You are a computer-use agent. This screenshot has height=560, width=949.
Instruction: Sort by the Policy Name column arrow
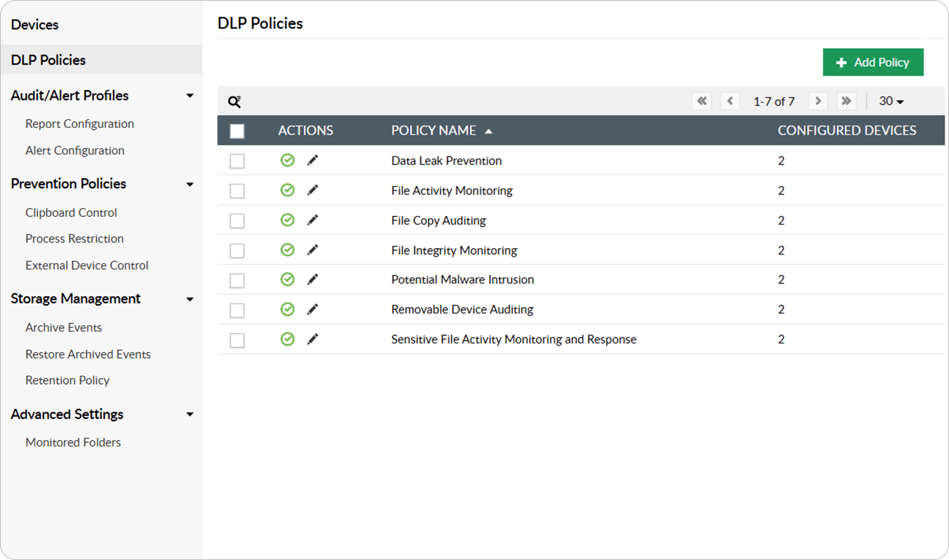pyautogui.click(x=488, y=130)
